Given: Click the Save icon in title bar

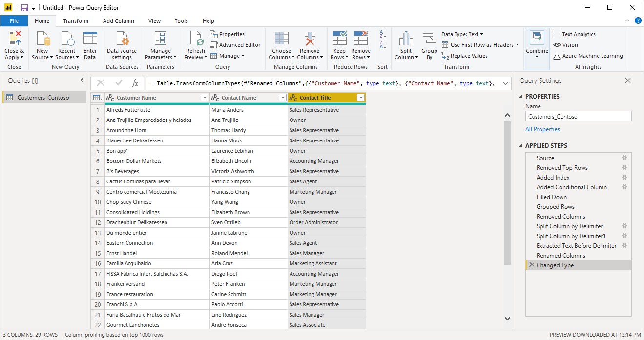Looking at the screenshot, I should [24, 8].
